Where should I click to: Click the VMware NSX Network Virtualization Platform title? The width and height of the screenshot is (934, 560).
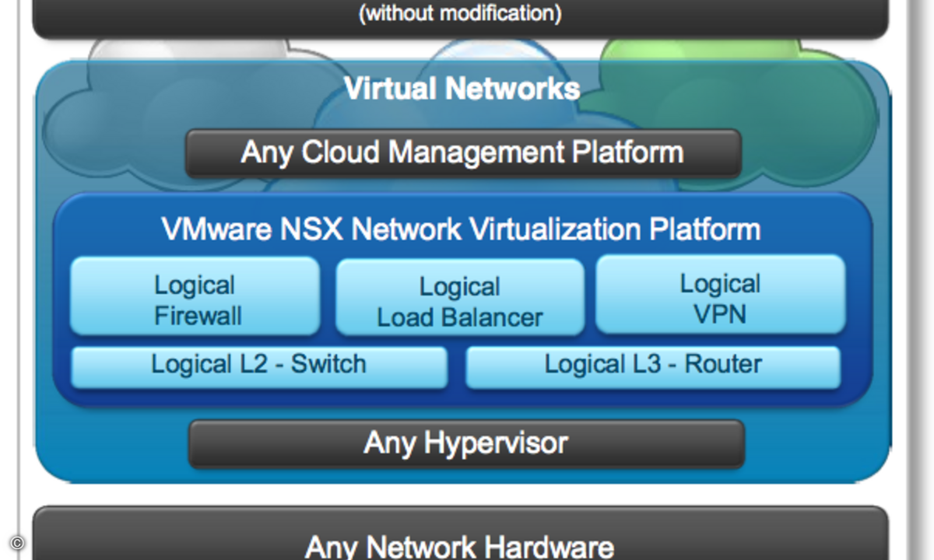[461, 229]
